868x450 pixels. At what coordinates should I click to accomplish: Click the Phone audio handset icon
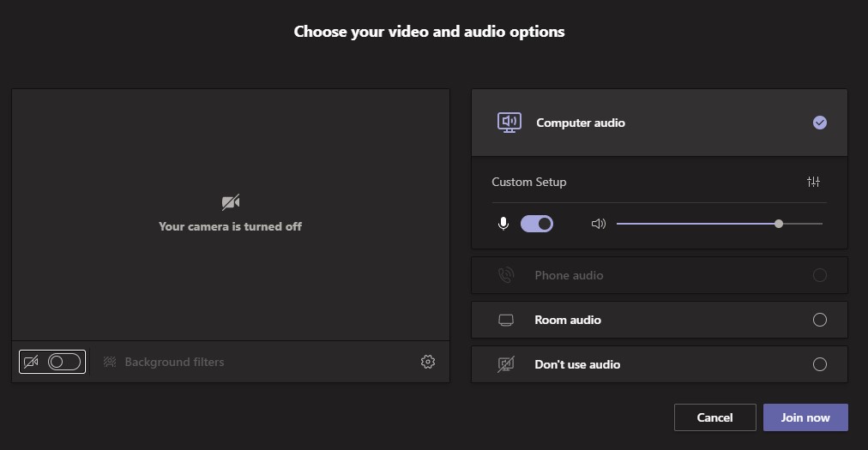coord(506,275)
